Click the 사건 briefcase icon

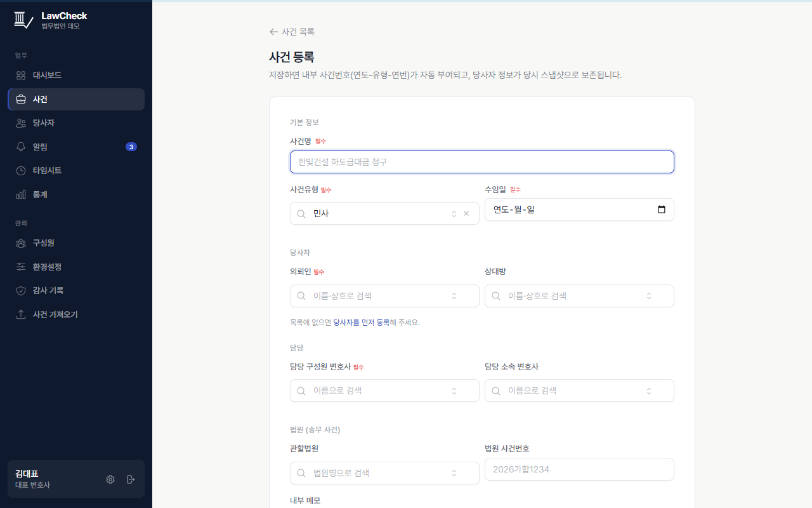(x=21, y=99)
